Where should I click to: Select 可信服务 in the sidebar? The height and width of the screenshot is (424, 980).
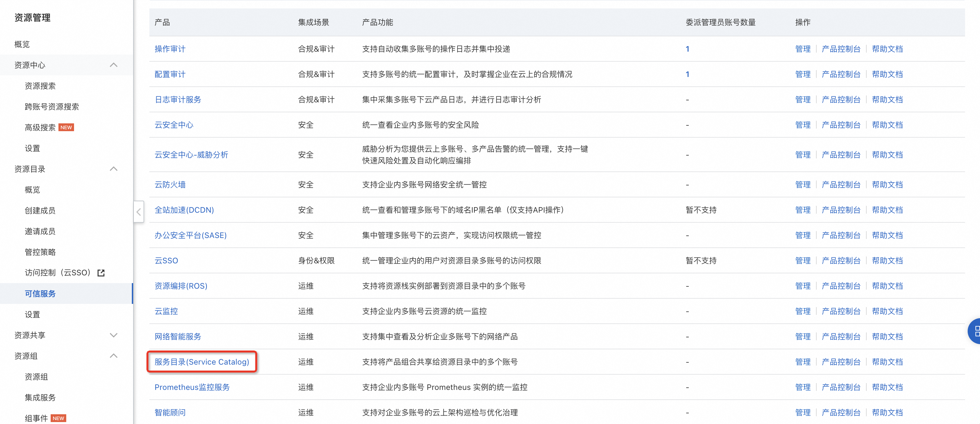coord(40,293)
